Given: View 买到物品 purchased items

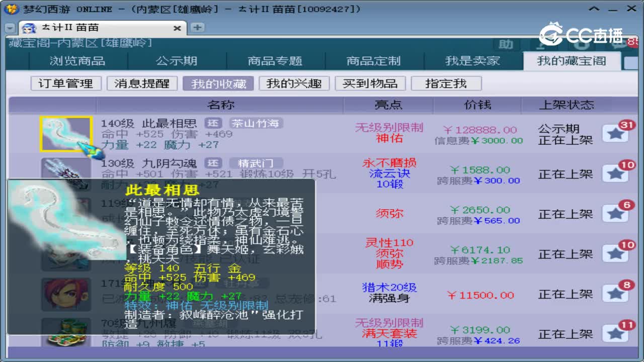Looking at the screenshot, I should click(370, 83).
